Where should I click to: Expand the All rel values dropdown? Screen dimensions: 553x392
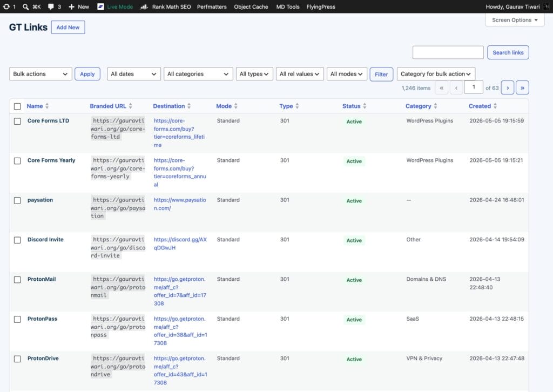[300, 74]
